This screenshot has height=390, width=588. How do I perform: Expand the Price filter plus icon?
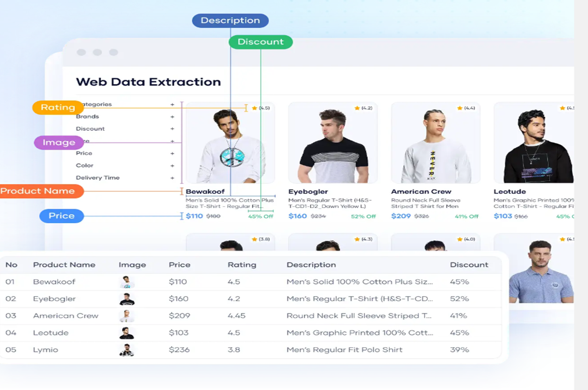point(172,153)
